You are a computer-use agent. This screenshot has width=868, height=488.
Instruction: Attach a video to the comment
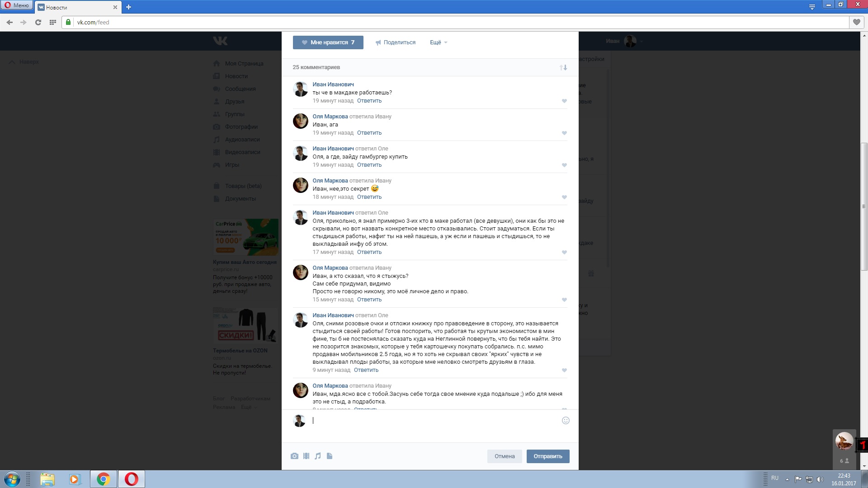point(306,456)
